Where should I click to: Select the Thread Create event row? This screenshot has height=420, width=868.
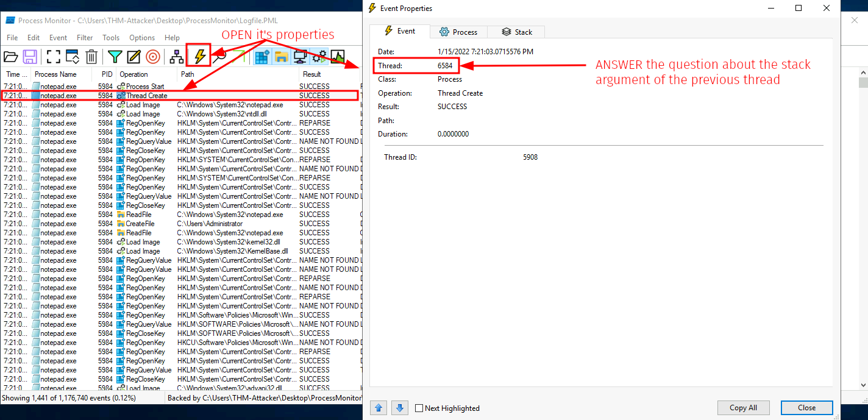tap(146, 96)
